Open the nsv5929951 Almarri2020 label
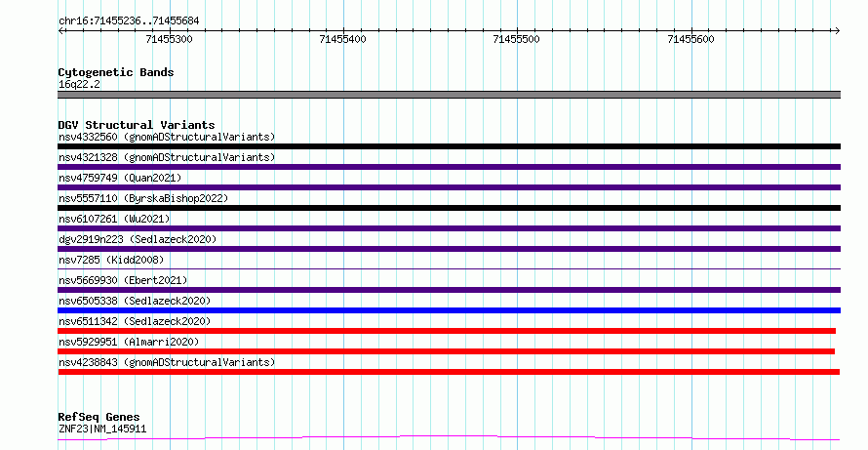The image size is (868, 450). click(x=129, y=342)
